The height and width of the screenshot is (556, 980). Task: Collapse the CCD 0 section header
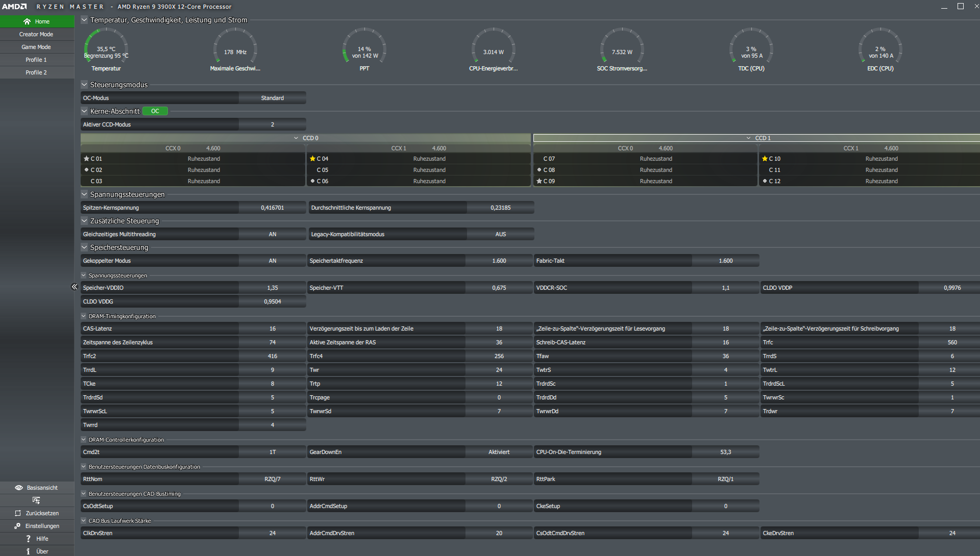[x=296, y=138]
